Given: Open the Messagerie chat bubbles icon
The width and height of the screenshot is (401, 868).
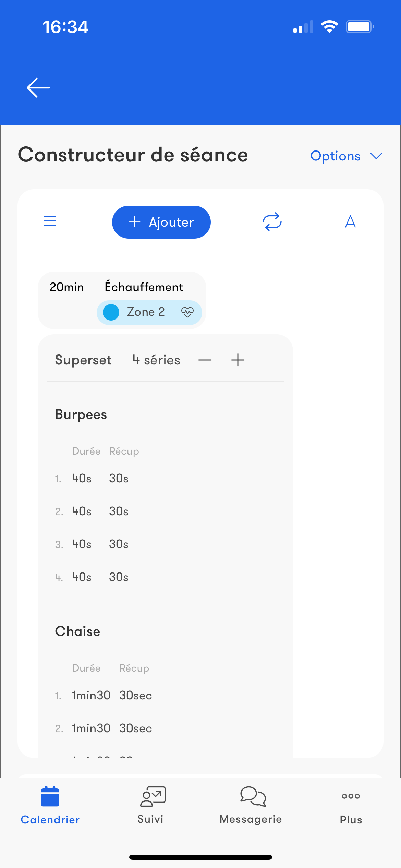Looking at the screenshot, I should [253, 796].
